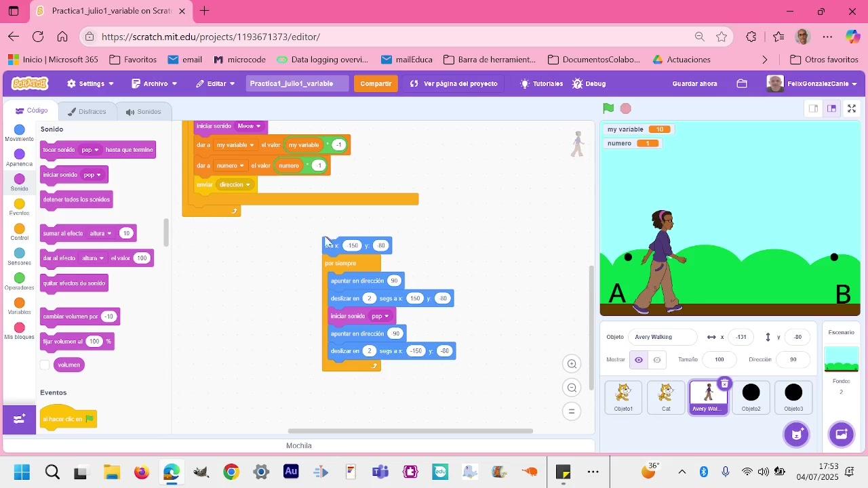Enter full screen stage mode
The height and width of the screenshot is (488, 868).
click(852, 108)
